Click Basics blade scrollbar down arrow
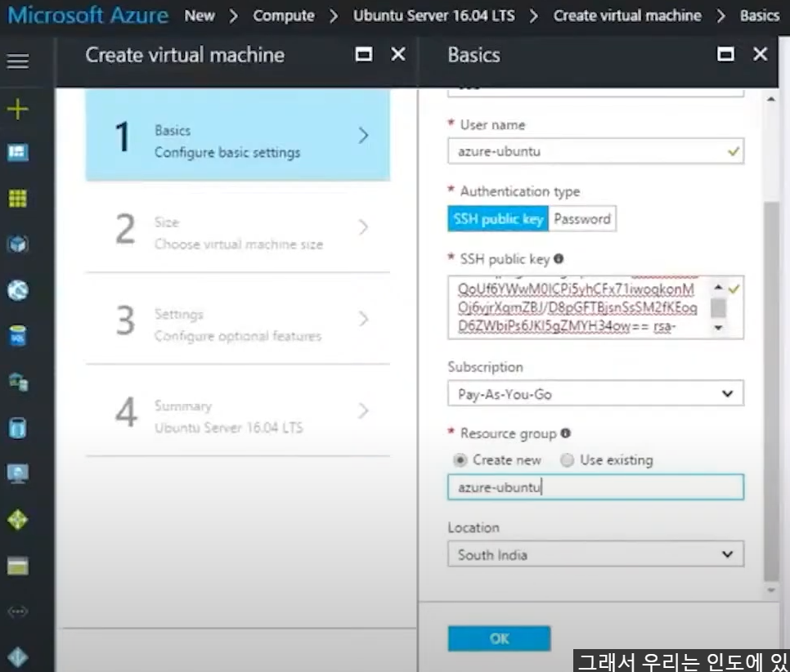790x672 pixels. click(x=771, y=590)
